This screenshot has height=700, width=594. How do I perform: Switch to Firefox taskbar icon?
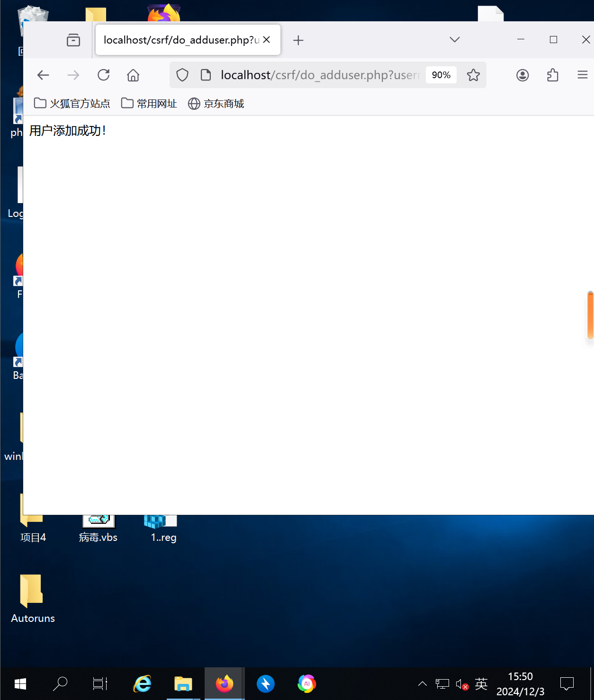click(225, 684)
